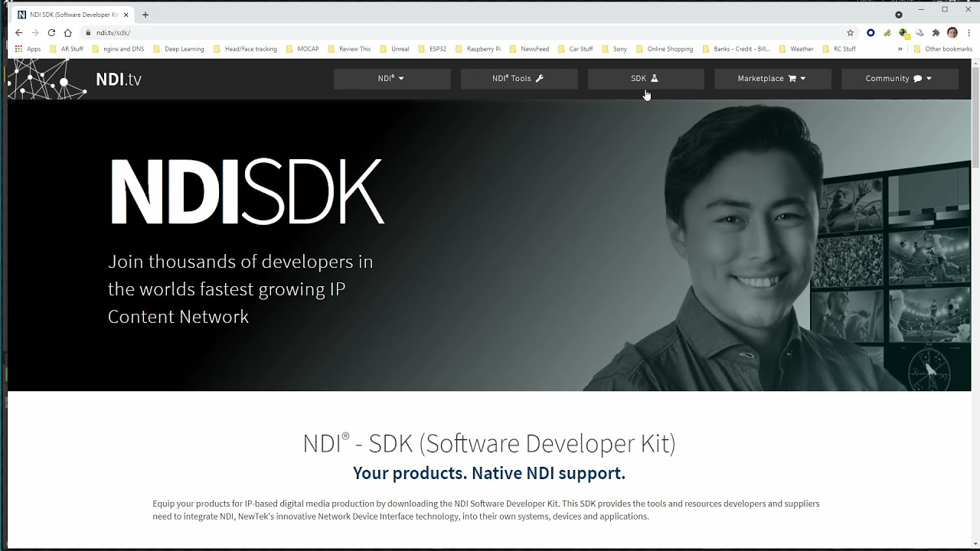Click the tab search dropdown arrow icon
Viewport: 980px width, 551px height.
click(x=899, y=15)
